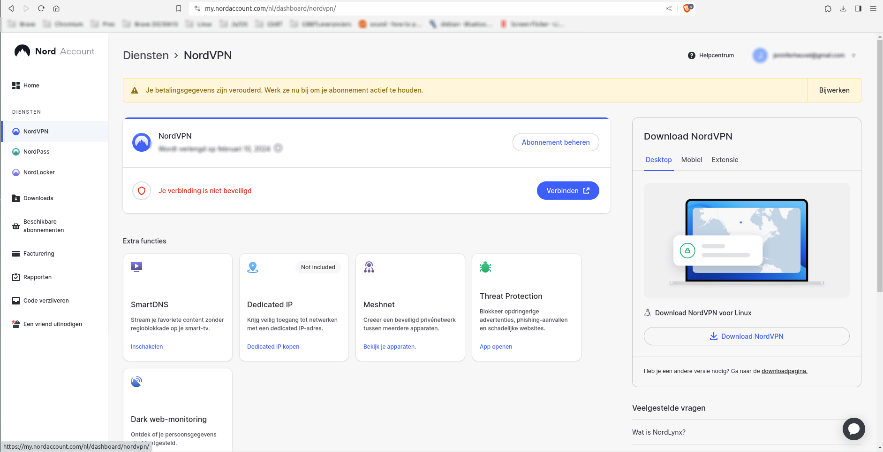Switch to the Desktop download tab
This screenshot has width=883, height=452.
(x=658, y=160)
